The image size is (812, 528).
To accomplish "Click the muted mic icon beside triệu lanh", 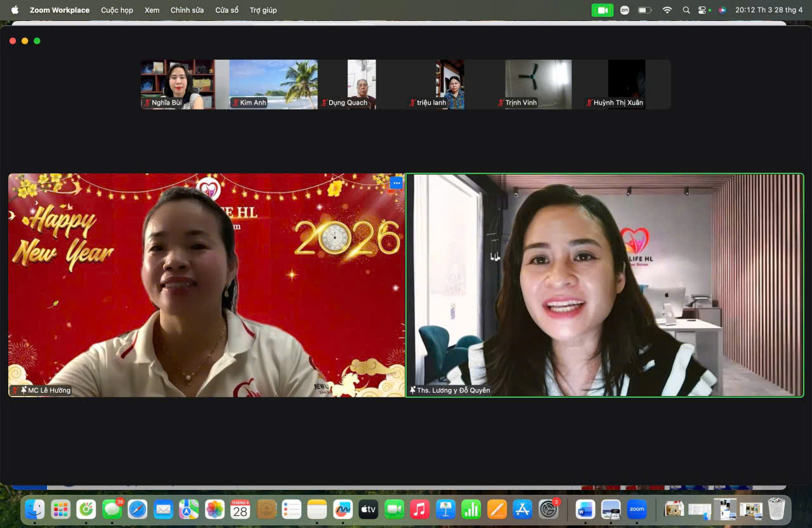I will (x=412, y=103).
